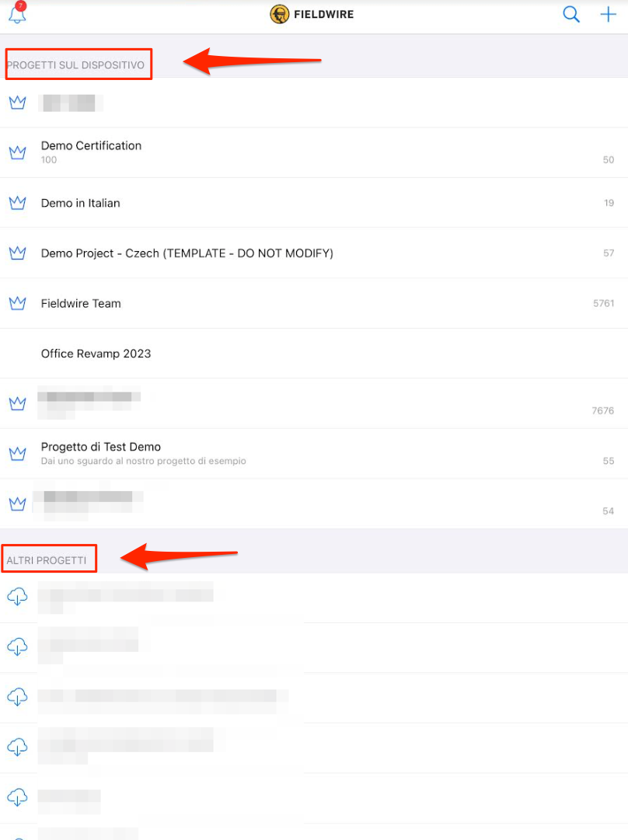Click the 57 count on Czech project
628x840 pixels.
(x=608, y=253)
